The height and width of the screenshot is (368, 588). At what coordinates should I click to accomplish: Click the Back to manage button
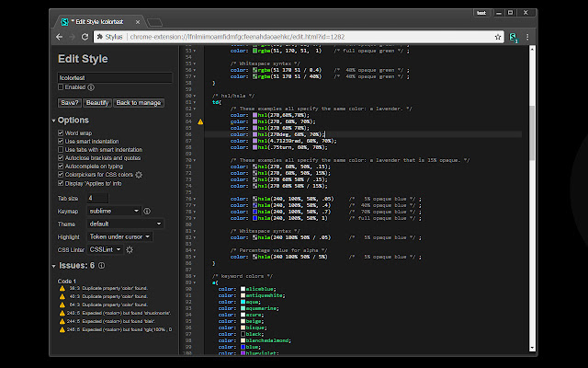(x=140, y=102)
